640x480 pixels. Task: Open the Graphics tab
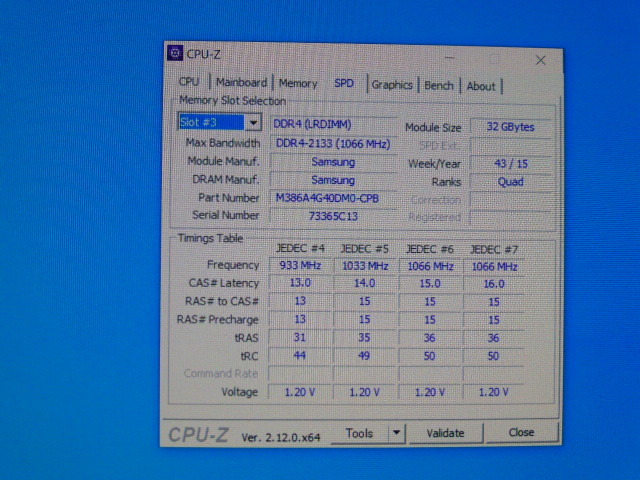(x=392, y=85)
